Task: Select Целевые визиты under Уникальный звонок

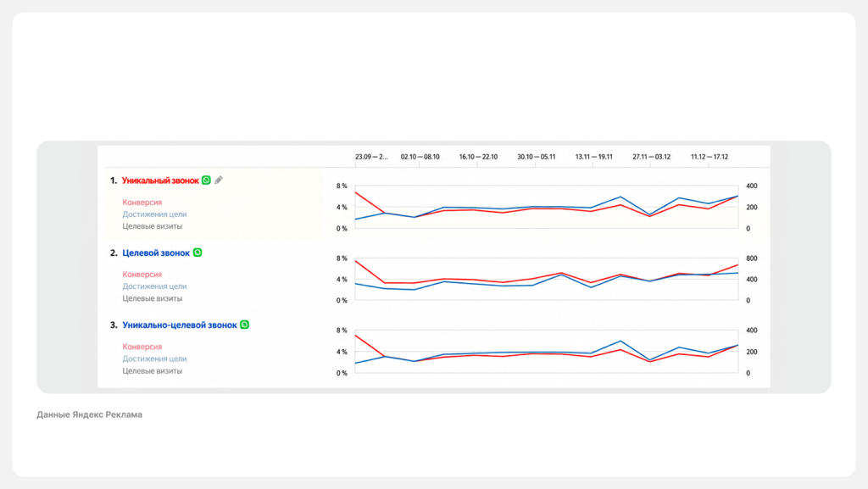Action: pos(153,226)
